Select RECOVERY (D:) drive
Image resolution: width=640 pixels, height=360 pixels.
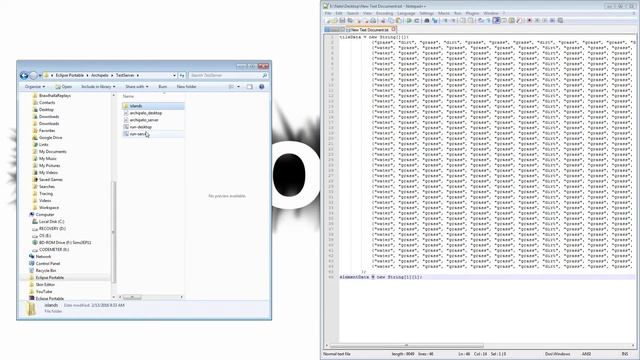[52, 229]
